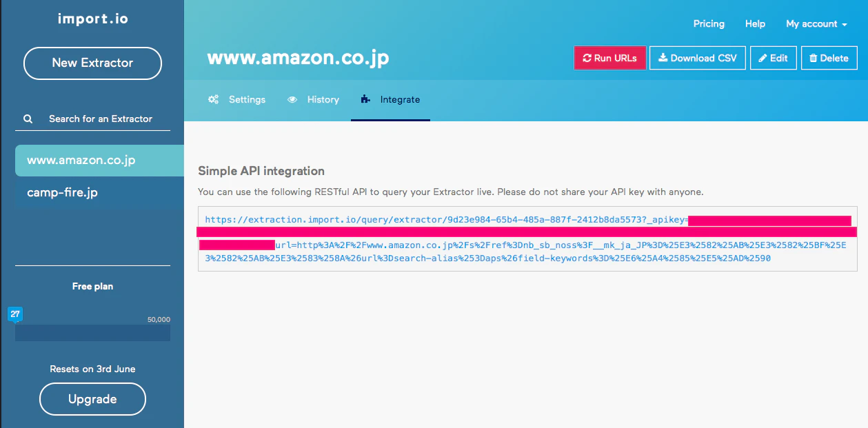The image size is (868, 428).
Task: Switch to the Settings tab
Action: tap(236, 99)
